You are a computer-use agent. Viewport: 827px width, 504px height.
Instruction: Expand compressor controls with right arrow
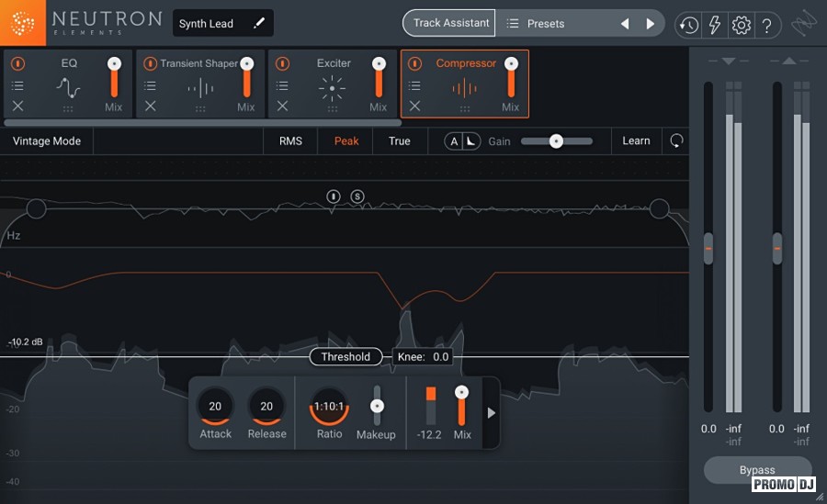491,413
